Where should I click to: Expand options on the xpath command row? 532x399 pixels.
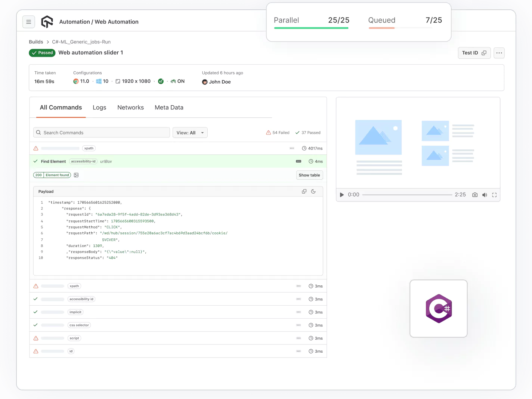[x=291, y=148]
